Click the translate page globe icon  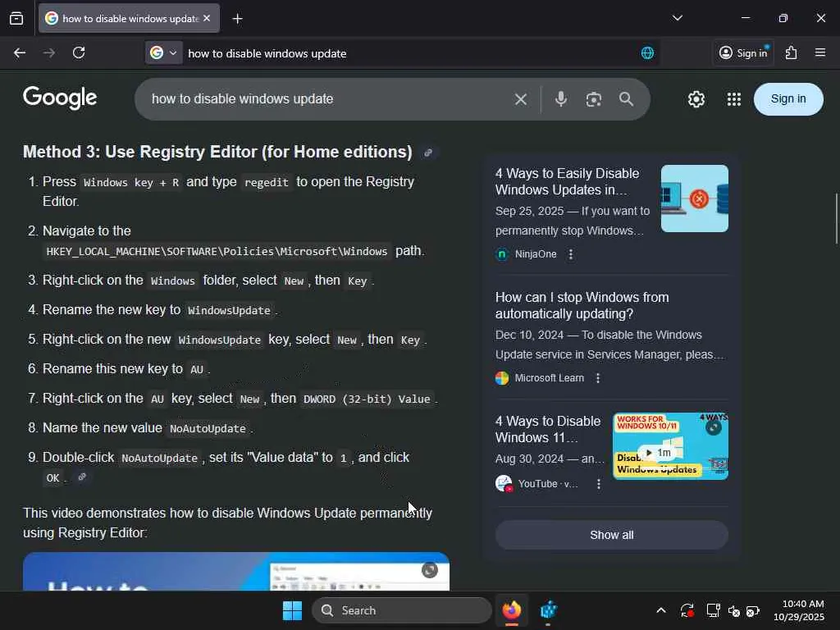click(647, 53)
